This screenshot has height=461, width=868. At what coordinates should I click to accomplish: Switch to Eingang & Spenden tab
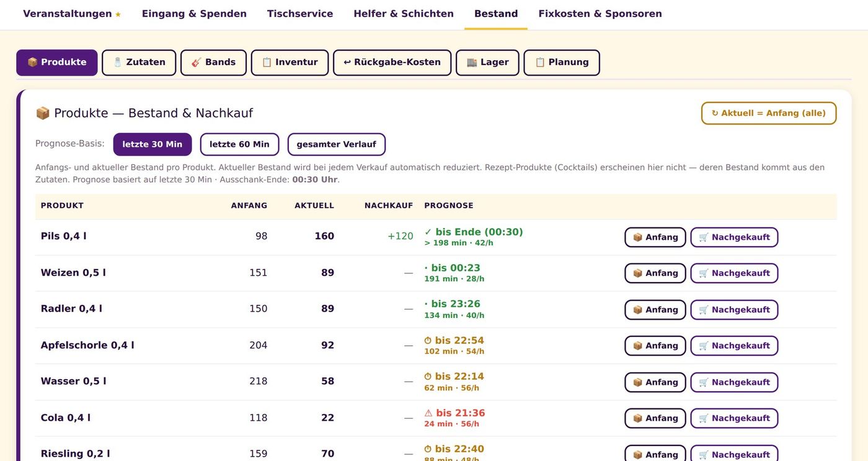tap(194, 14)
